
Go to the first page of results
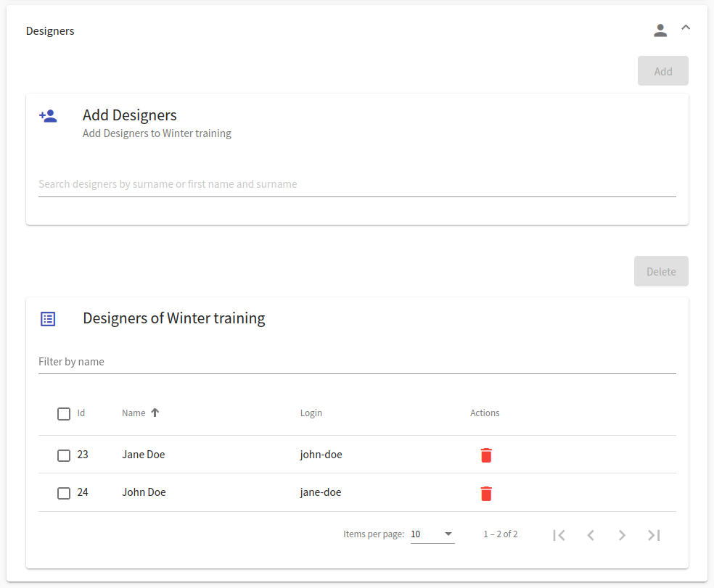tap(559, 535)
